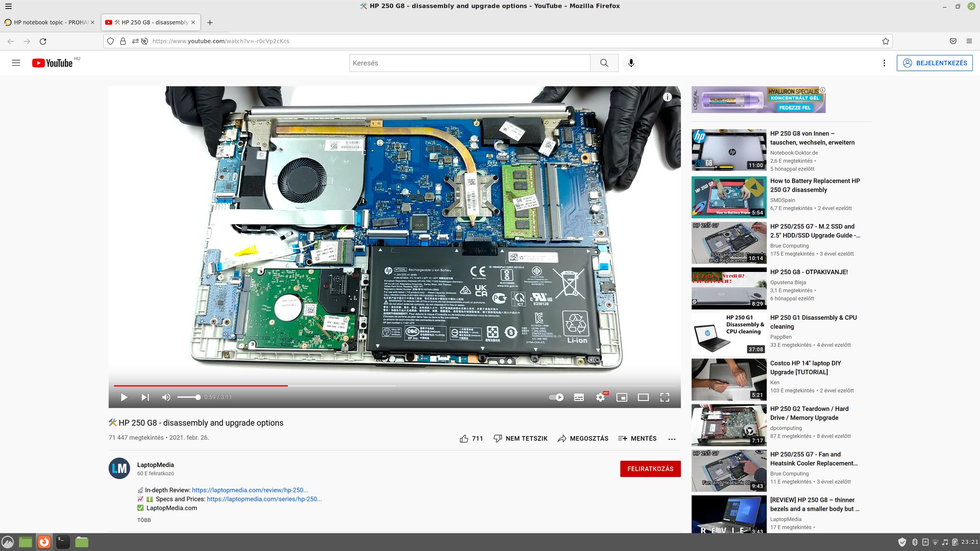Subscribe with FELIRATKOZÁS button
Image resolution: width=980 pixels, height=551 pixels.
click(650, 469)
